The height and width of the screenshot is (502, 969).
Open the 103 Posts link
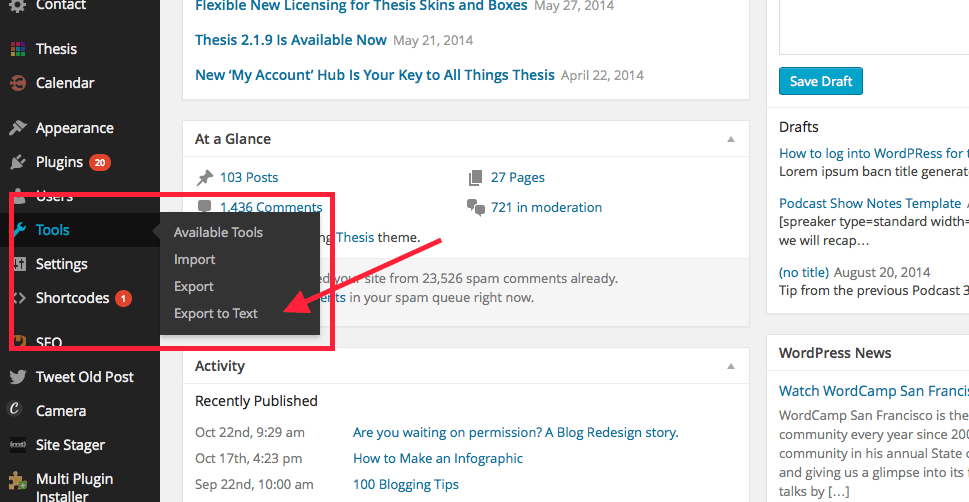coord(249,177)
